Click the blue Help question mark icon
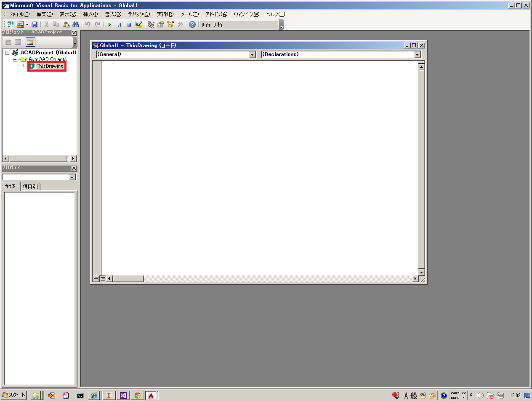The width and height of the screenshot is (532, 401). 192,24
